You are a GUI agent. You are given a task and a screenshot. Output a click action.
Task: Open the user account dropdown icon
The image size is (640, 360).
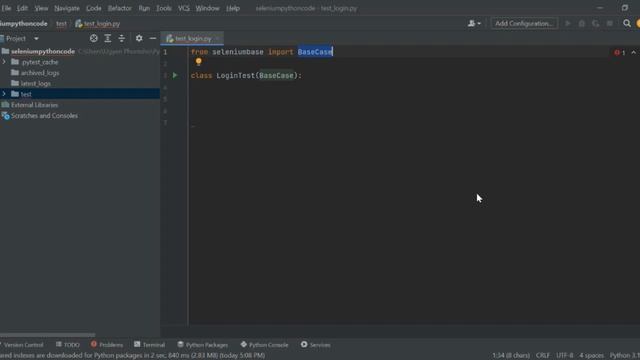click(474, 24)
